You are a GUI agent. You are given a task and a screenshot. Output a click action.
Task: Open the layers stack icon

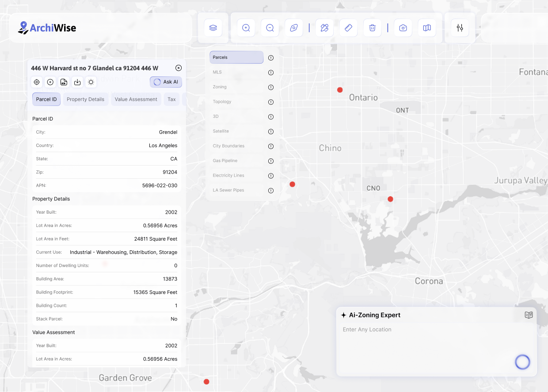pyautogui.click(x=213, y=28)
